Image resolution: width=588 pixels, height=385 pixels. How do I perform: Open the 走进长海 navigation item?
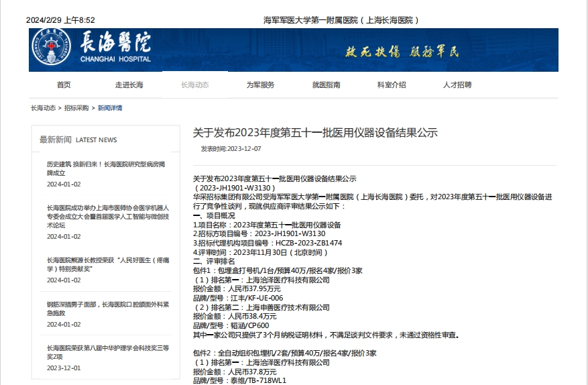(x=129, y=85)
